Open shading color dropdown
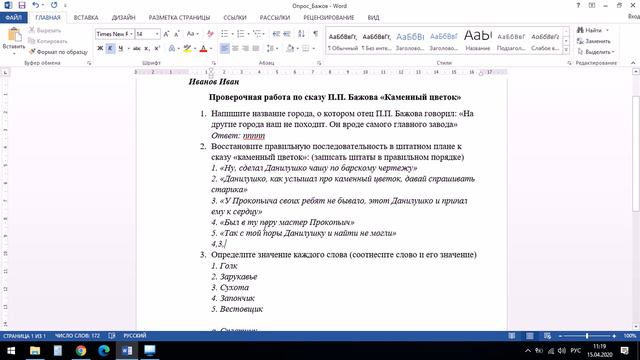This screenshot has height=360, width=640. point(298,49)
